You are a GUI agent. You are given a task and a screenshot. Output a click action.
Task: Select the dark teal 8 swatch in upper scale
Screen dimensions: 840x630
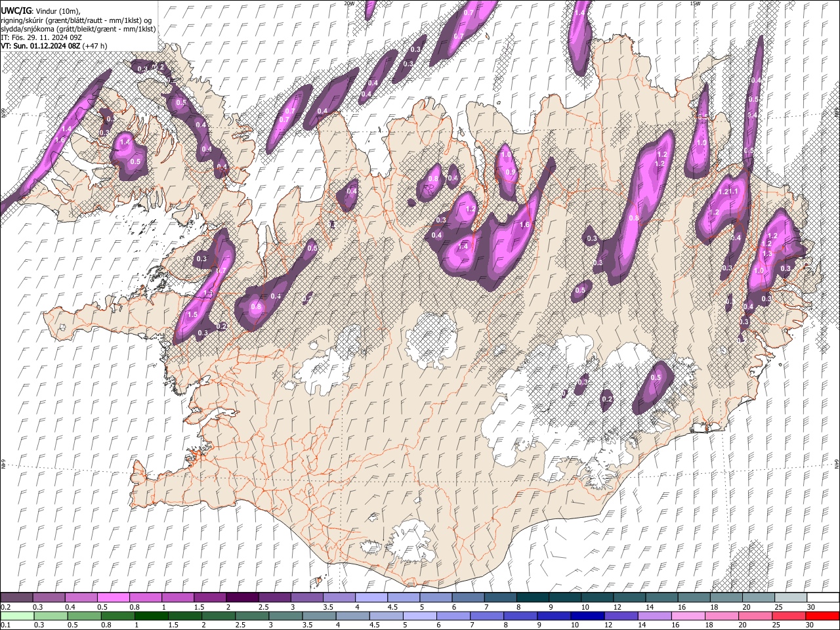533,597
